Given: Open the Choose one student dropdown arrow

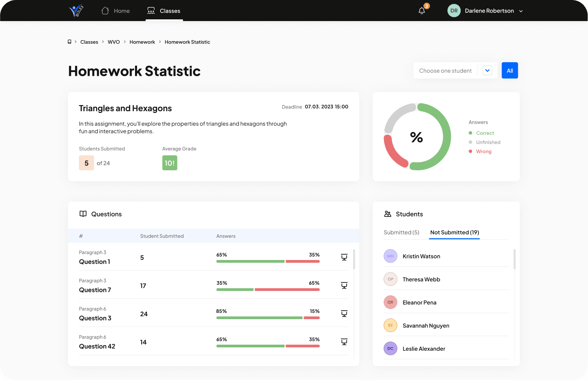Looking at the screenshot, I should click(x=487, y=70).
